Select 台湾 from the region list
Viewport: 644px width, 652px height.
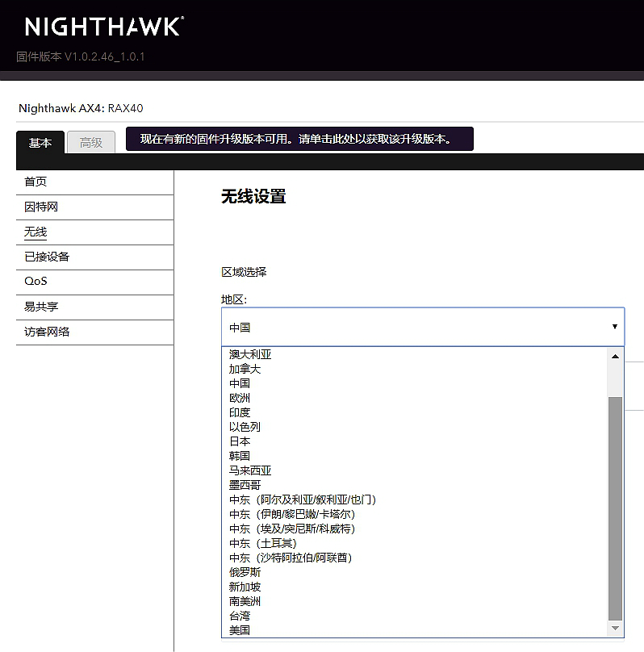click(x=415, y=616)
